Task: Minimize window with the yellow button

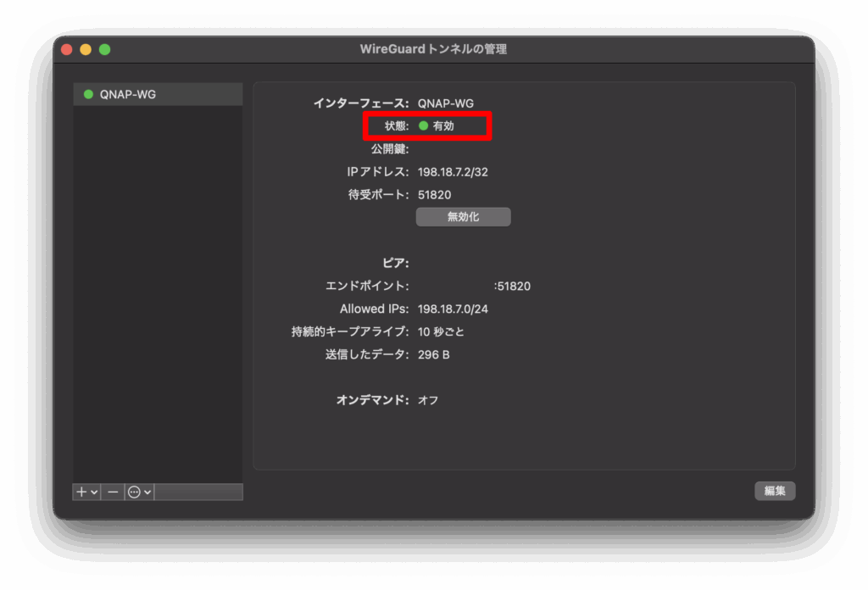Action: click(86, 49)
